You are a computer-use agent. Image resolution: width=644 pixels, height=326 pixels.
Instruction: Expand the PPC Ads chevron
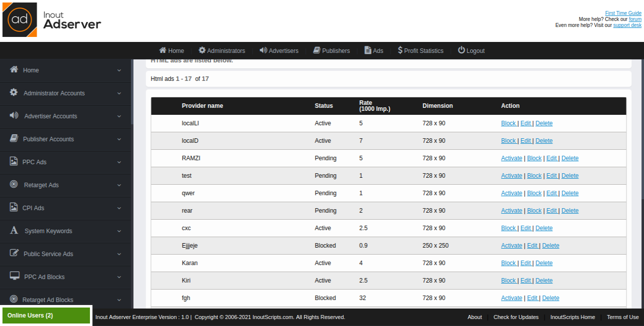[119, 162]
